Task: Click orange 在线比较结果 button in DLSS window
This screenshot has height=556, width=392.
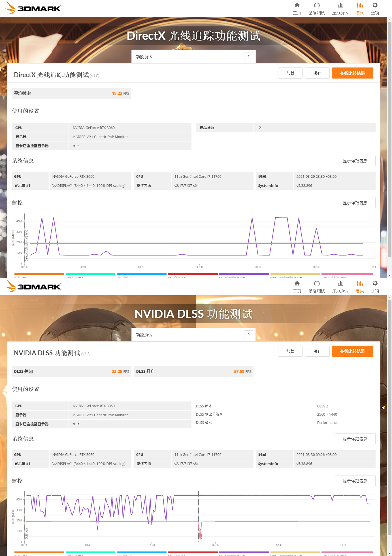Action: 352,351
